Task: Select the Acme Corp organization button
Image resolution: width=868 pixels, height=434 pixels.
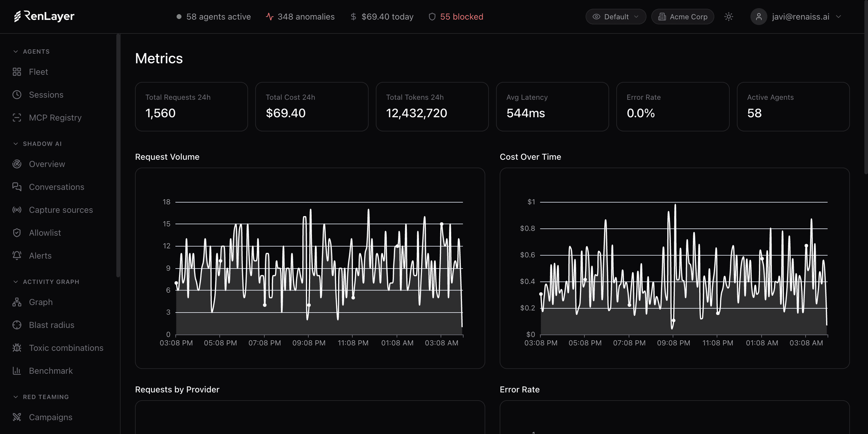Action: [682, 17]
